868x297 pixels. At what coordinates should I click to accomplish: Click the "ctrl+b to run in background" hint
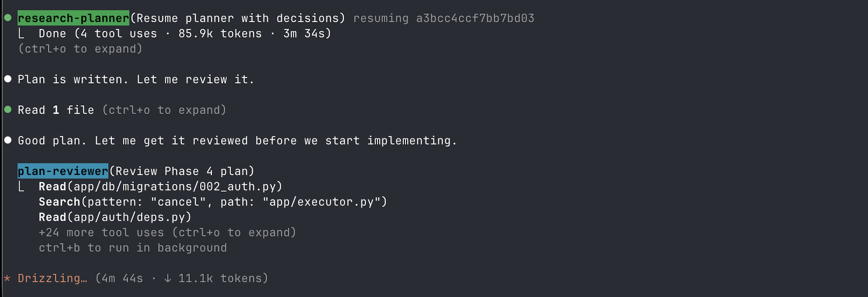point(133,248)
